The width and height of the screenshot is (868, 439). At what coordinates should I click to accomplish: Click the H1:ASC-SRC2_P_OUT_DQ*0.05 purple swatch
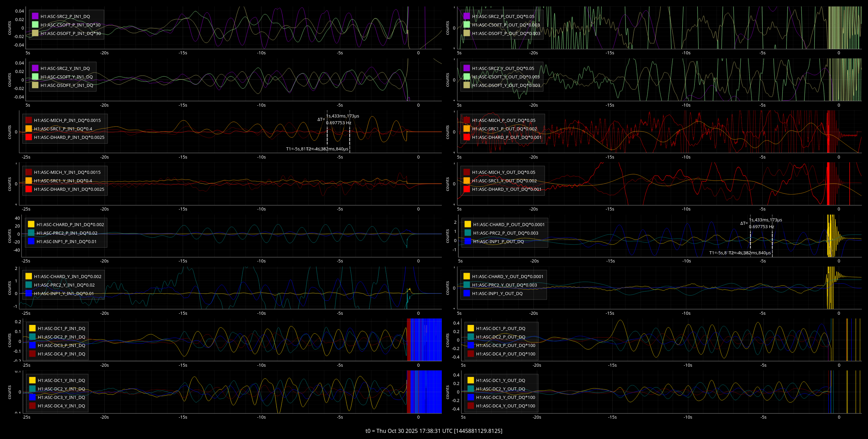[x=467, y=16]
